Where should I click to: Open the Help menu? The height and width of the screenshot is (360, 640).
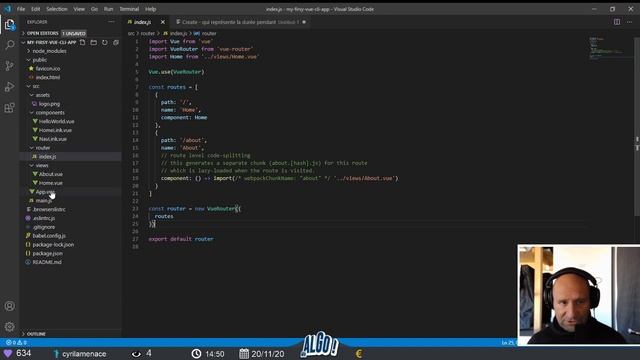pyautogui.click(x=151, y=9)
